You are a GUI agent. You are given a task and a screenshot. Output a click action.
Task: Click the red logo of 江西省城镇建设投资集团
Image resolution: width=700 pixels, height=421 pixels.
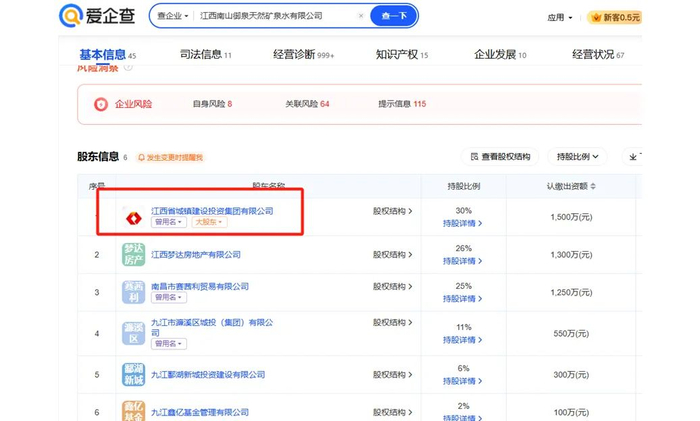tap(132, 216)
